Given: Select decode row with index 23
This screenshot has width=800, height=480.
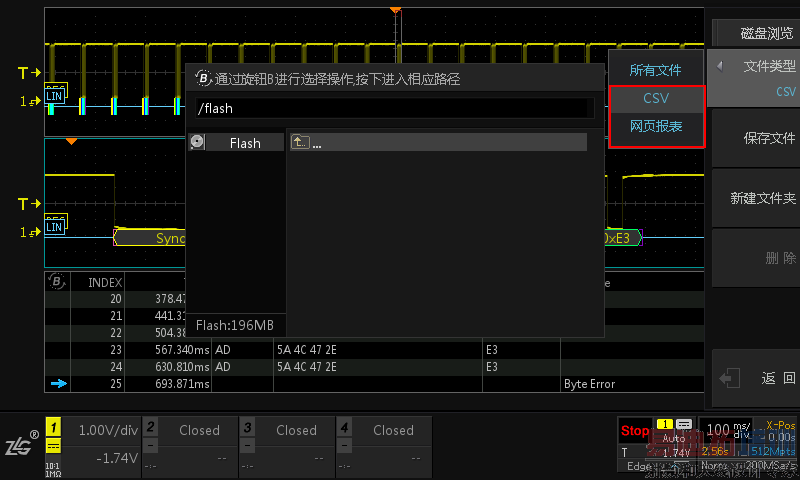Looking at the screenshot, I should [374, 350].
